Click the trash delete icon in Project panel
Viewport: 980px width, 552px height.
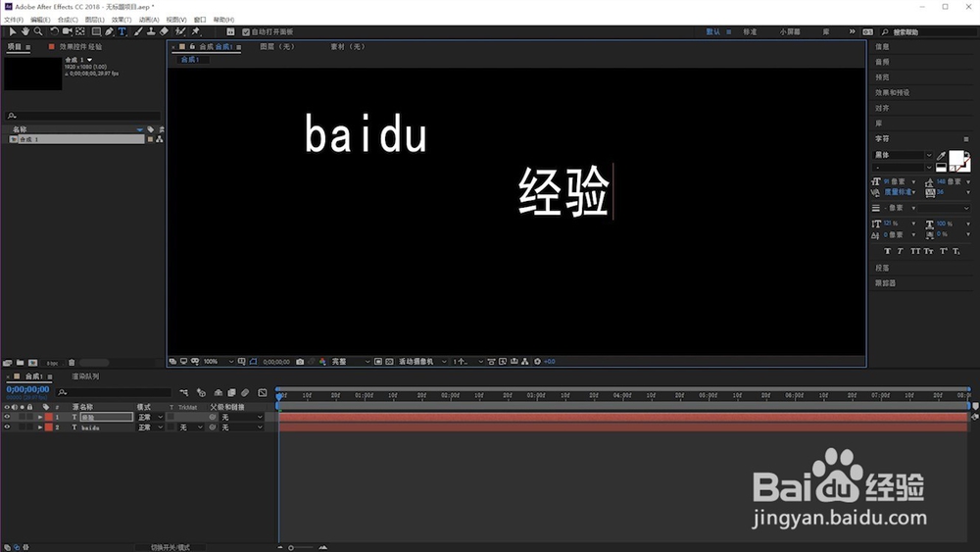click(72, 363)
